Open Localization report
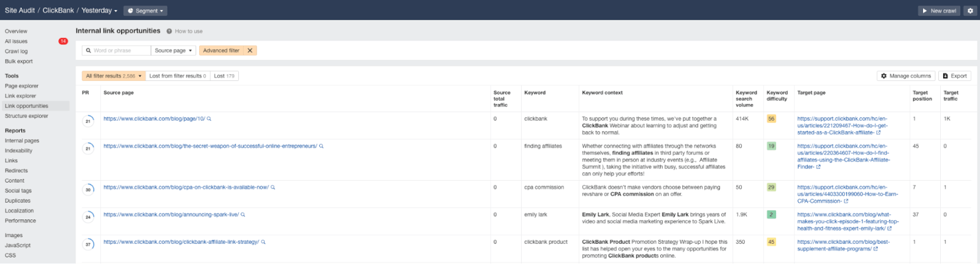The image size is (980, 264). (19, 211)
